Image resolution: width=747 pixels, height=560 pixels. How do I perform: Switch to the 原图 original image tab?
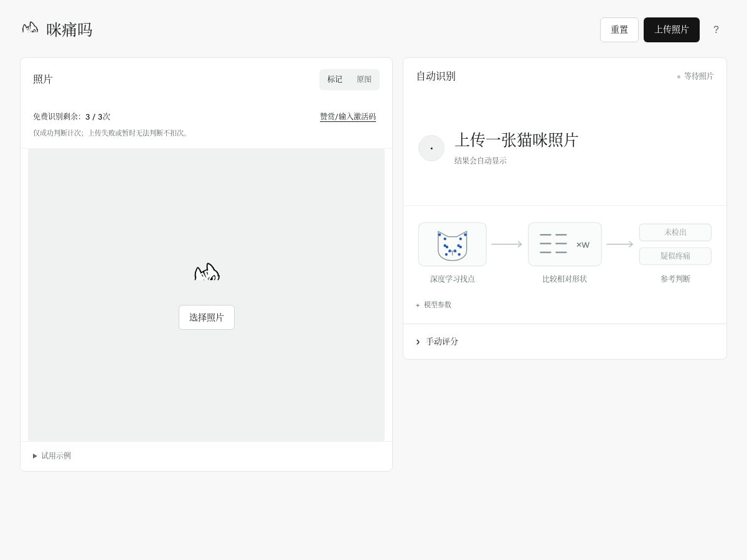pyautogui.click(x=364, y=80)
